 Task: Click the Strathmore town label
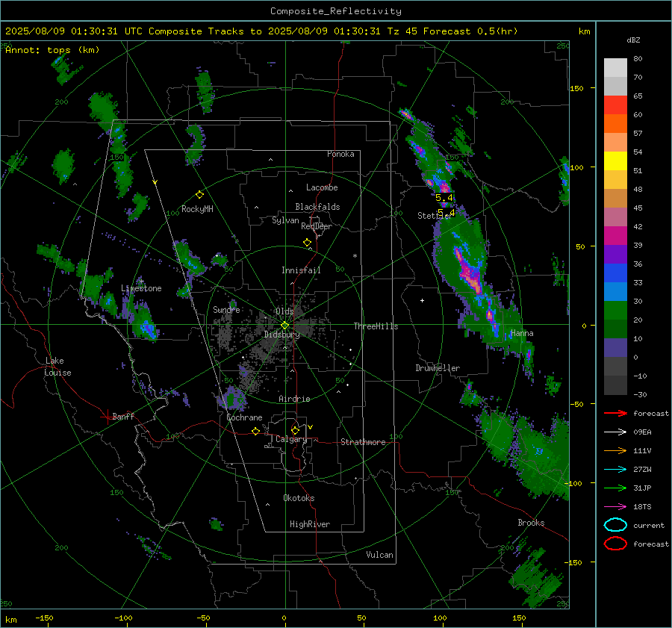[363, 442]
